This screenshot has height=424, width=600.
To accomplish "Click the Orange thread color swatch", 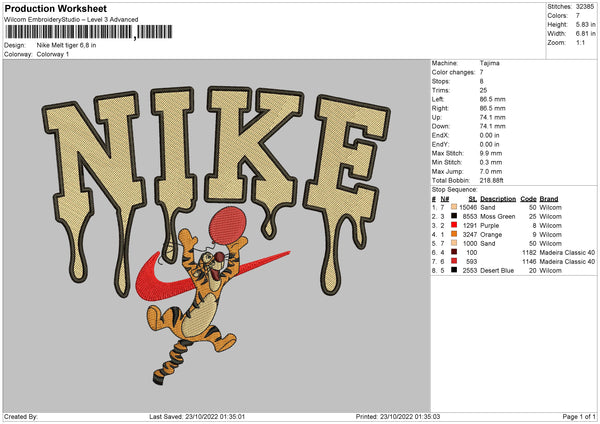I will click(454, 234).
